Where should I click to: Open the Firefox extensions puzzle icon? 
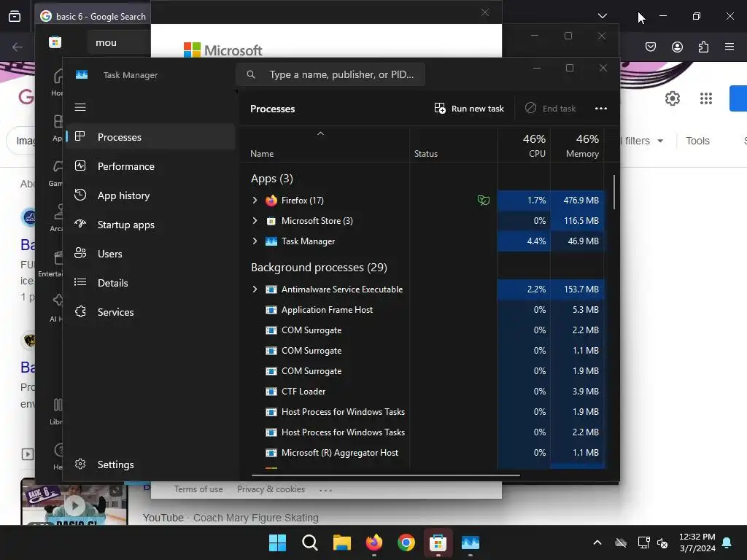click(x=704, y=47)
